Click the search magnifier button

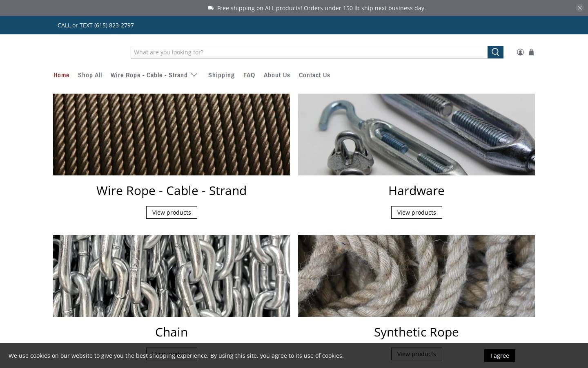495,52
